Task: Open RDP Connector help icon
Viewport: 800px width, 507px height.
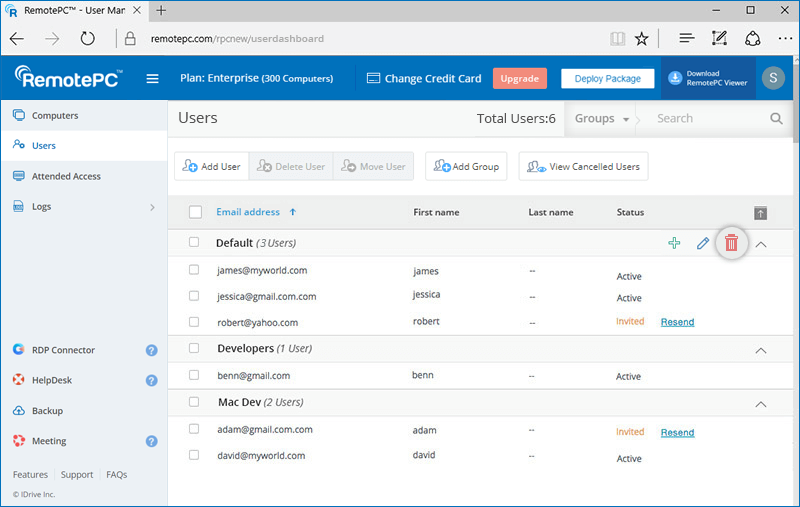Action: [152, 350]
